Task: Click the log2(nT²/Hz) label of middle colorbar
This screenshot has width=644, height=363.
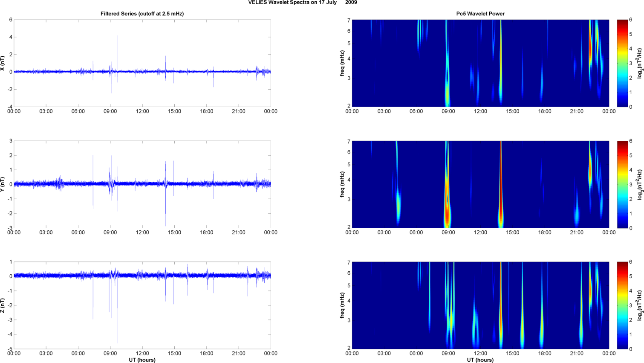Action: 640,184
